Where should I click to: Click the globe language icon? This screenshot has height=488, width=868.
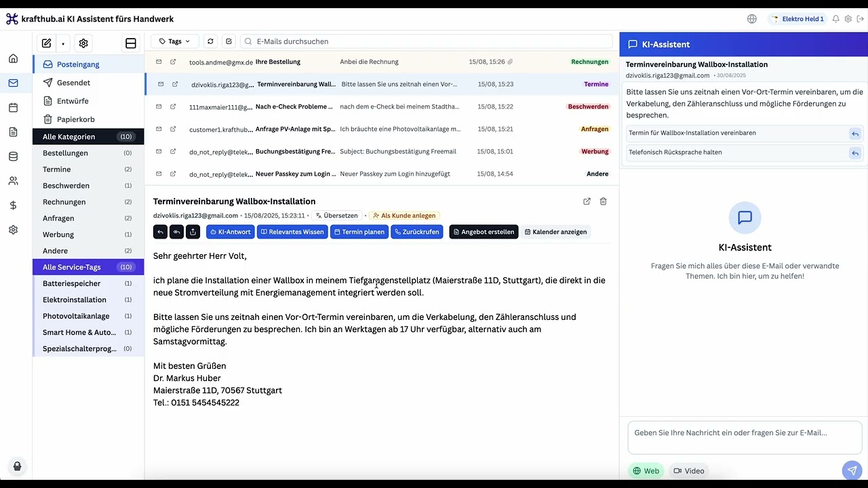pyautogui.click(x=751, y=19)
